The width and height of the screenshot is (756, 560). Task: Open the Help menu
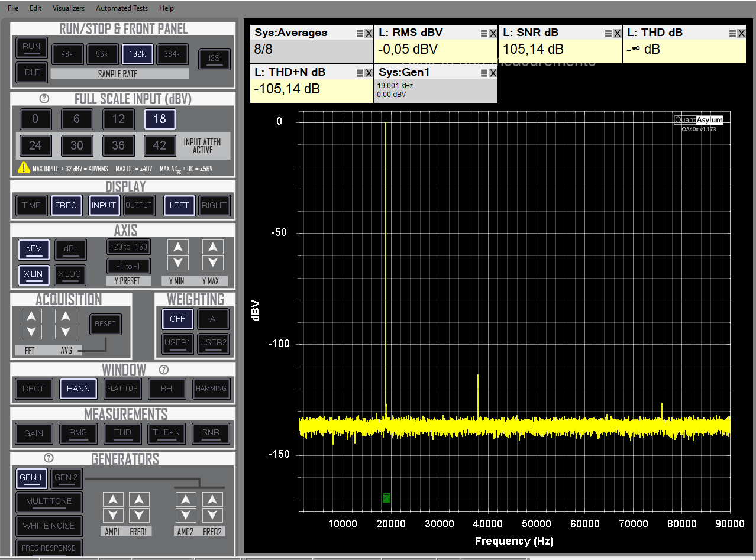pos(167,8)
